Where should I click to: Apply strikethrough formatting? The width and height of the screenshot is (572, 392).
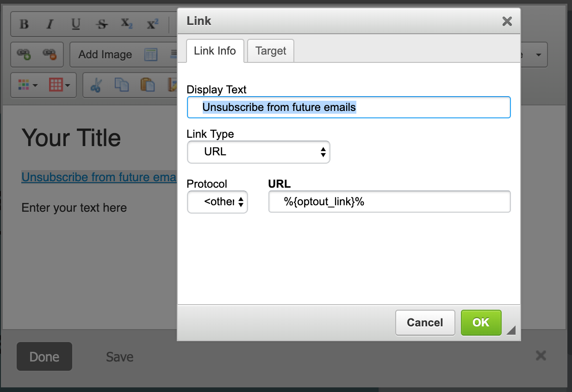pyautogui.click(x=101, y=24)
